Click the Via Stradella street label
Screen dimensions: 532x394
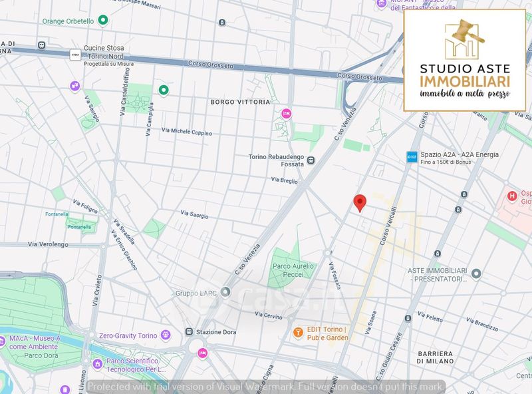tap(124, 232)
